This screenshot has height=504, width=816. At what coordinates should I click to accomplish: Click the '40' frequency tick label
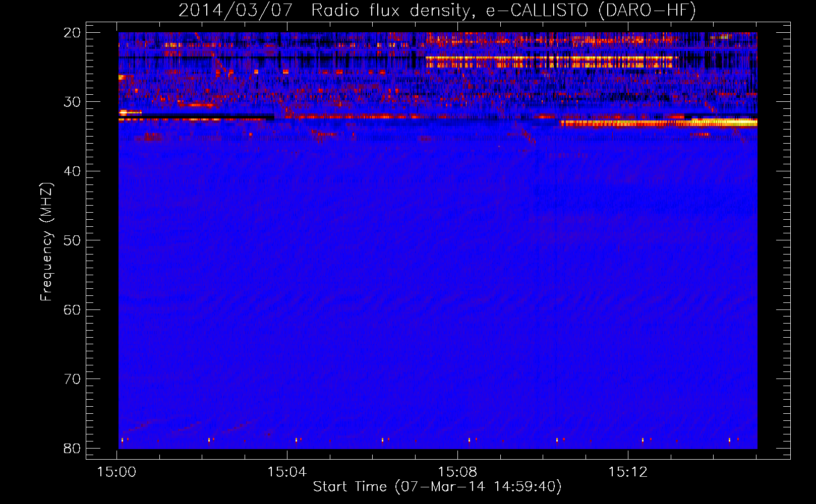pyautogui.click(x=72, y=171)
